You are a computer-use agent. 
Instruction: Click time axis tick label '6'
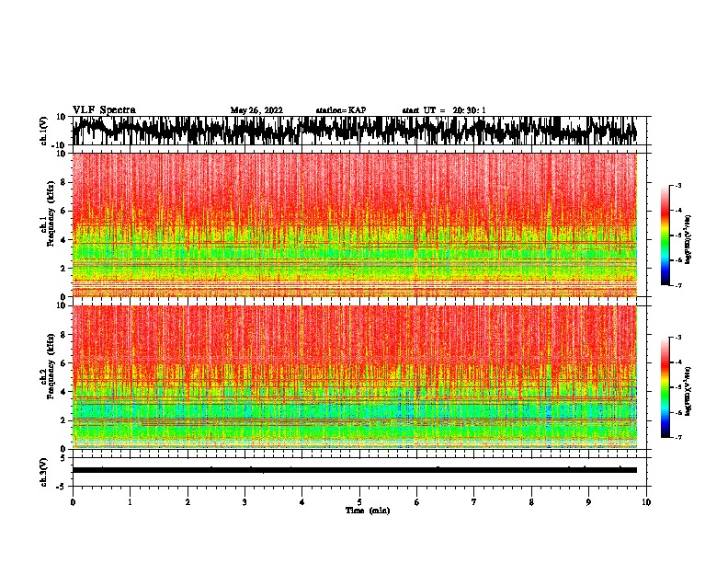tap(417, 502)
